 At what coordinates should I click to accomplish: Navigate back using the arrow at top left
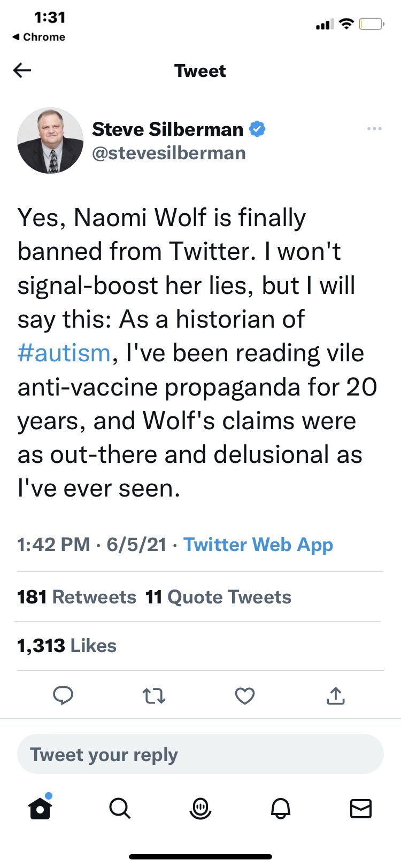(22, 70)
